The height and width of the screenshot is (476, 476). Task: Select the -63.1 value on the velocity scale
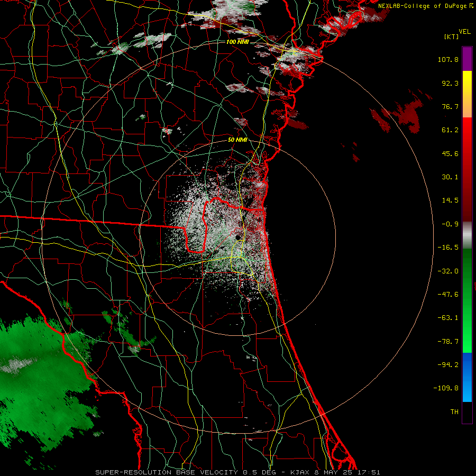point(448,318)
